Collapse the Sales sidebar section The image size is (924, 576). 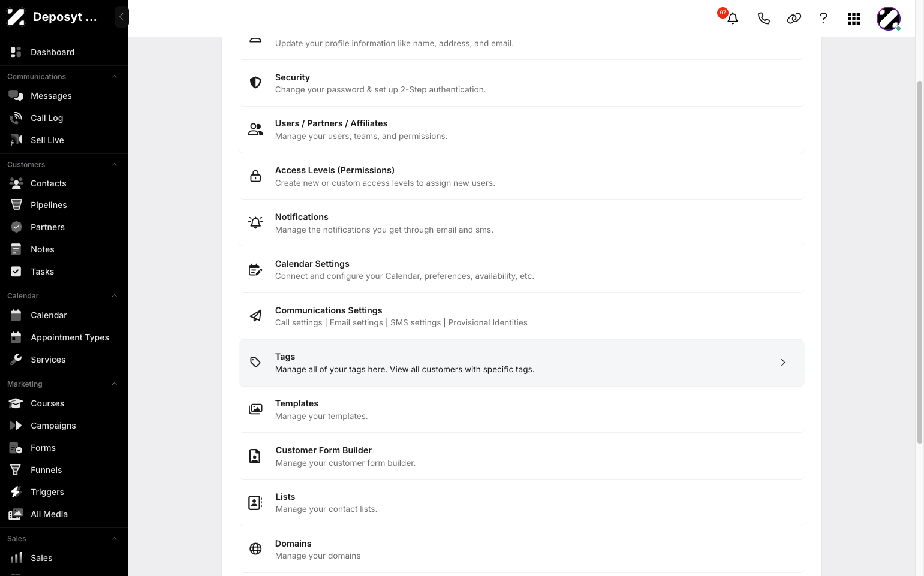[115, 539]
